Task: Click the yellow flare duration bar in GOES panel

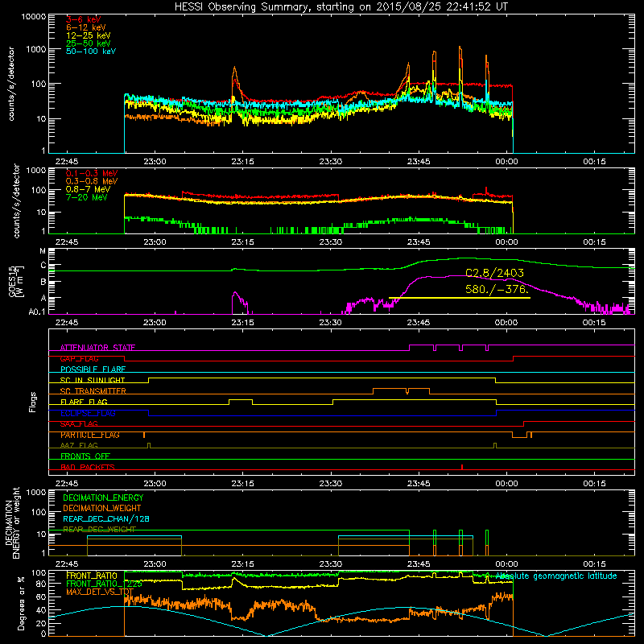Action: pyautogui.click(x=459, y=298)
